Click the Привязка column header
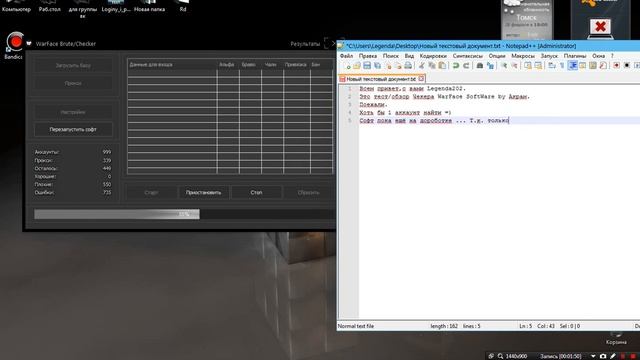This screenshot has height=360, width=640. tap(296, 64)
